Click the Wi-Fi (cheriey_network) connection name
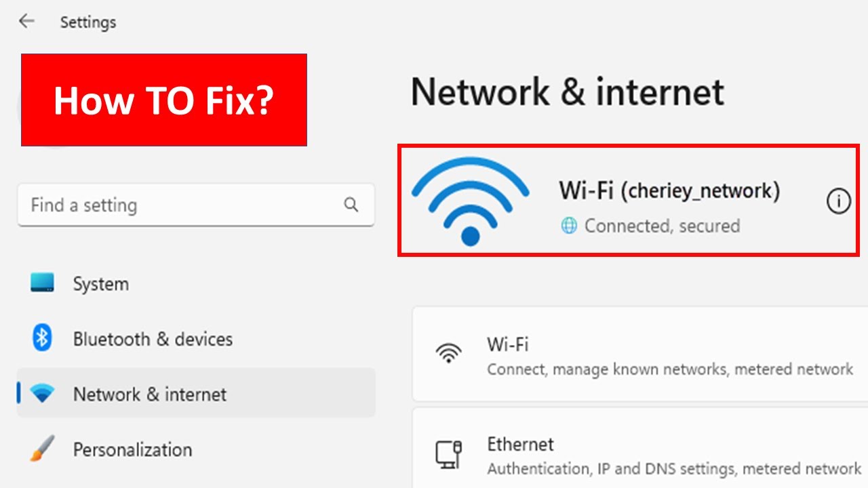 click(x=669, y=190)
